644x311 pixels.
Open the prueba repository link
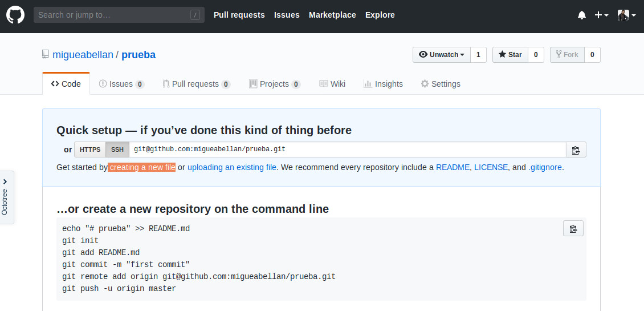click(x=138, y=55)
